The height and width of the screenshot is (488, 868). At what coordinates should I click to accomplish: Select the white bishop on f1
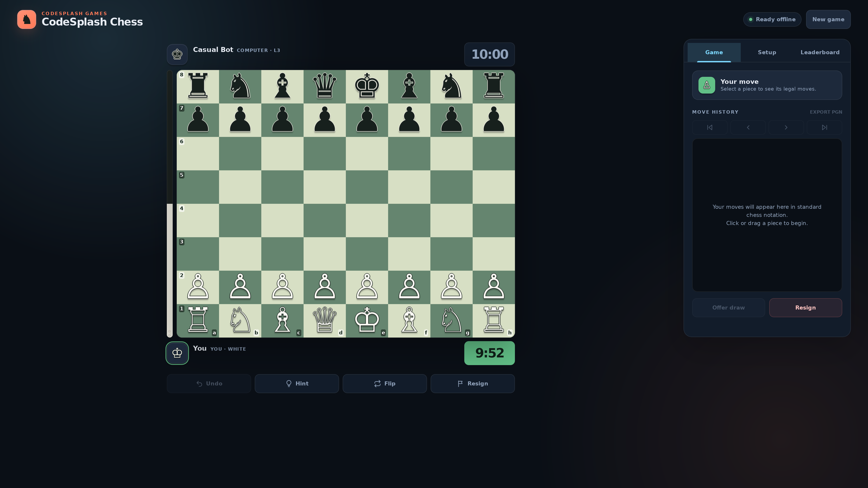(409, 321)
